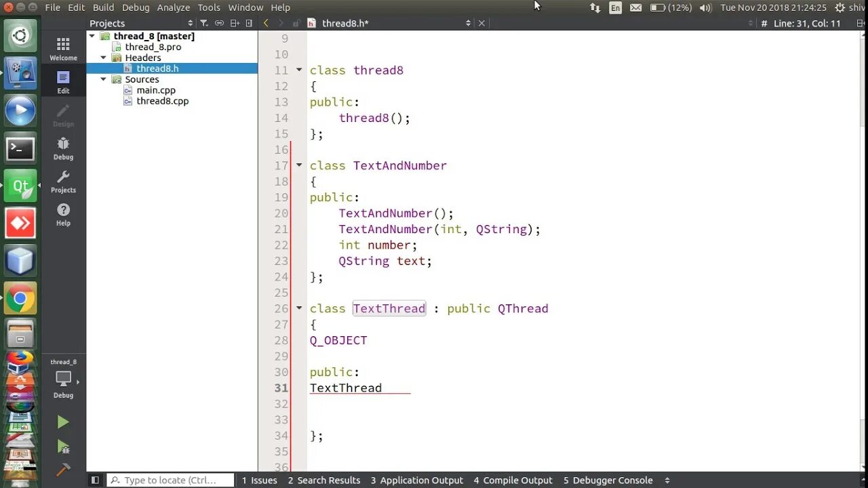
Task: Fold the class TextThread block
Action: point(299,308)
